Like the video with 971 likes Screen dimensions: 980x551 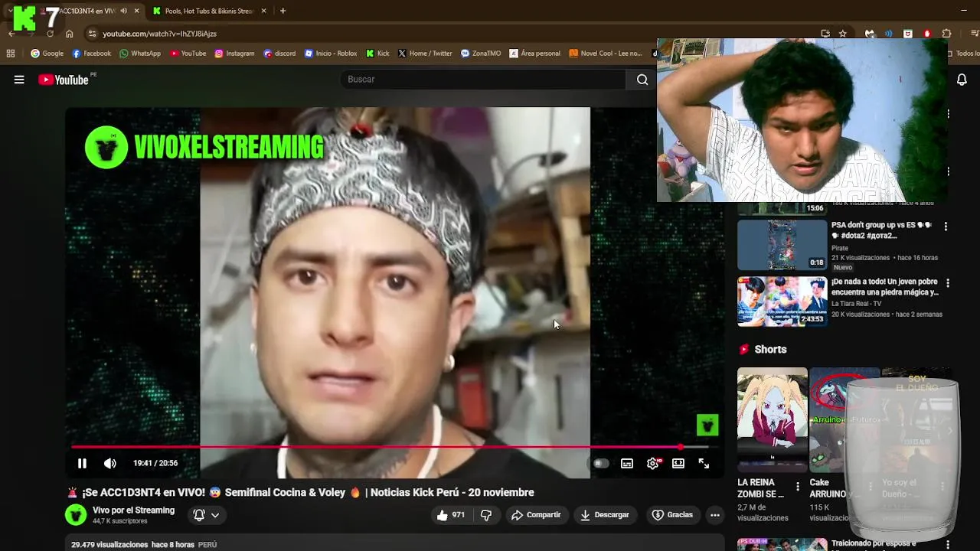[450, 515]
